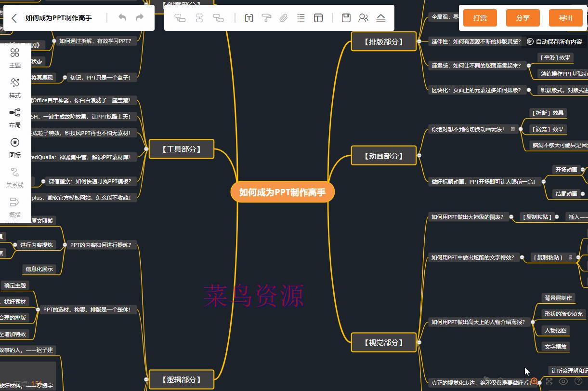Open collaboration via the people icon

(363, 18)
